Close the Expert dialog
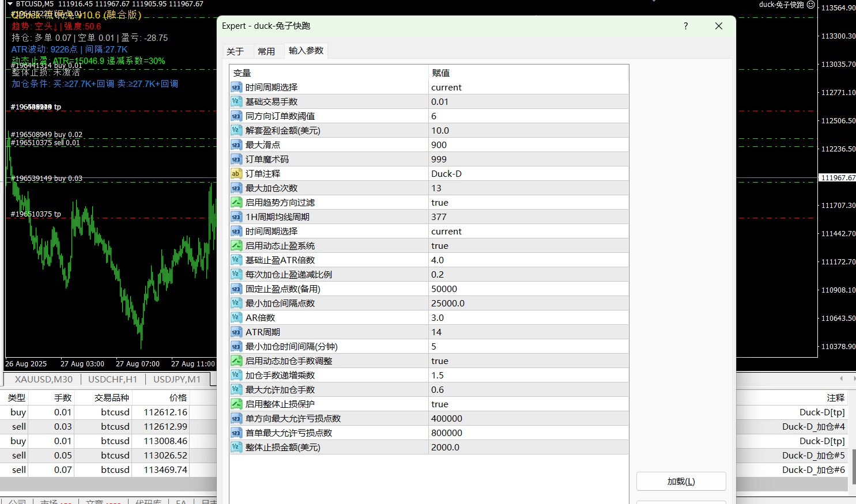Screen dimensions: 856x504 718,26
